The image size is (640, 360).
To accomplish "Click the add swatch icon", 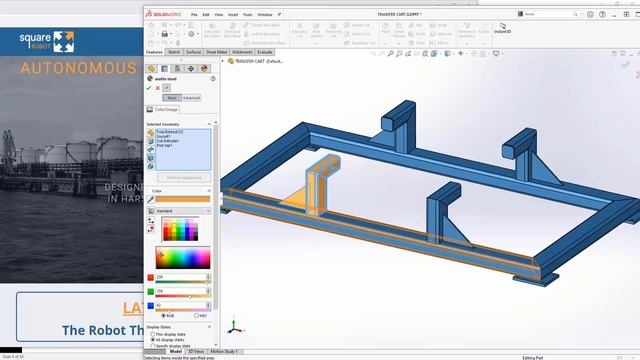I will (x=151, y=220).
